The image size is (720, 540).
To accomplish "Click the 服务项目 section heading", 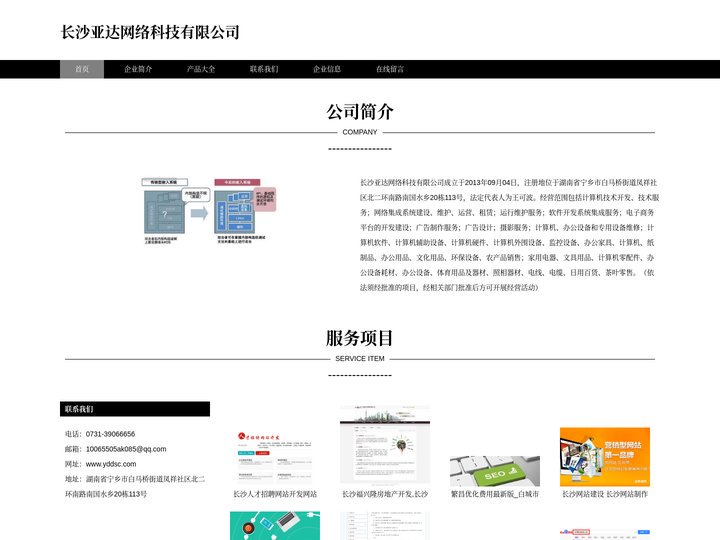I will click(x=360, y=338).
